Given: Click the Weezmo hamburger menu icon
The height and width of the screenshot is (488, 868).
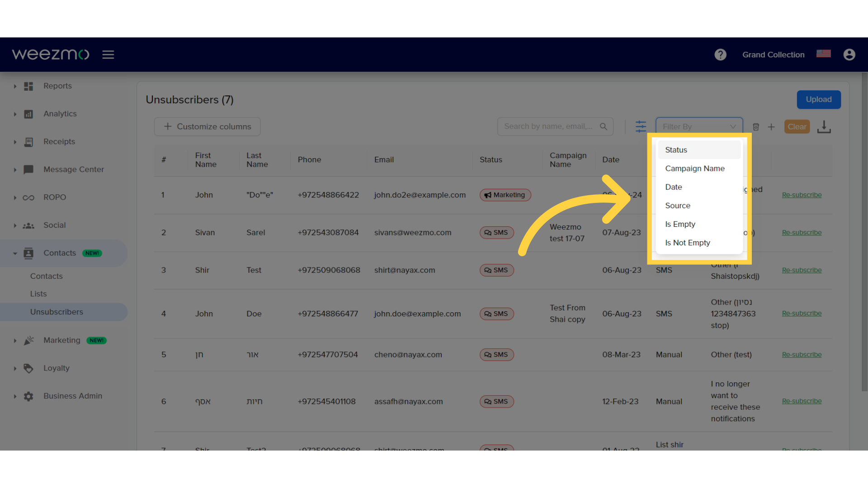Looking at the screenshot, I should click(108, 54).
